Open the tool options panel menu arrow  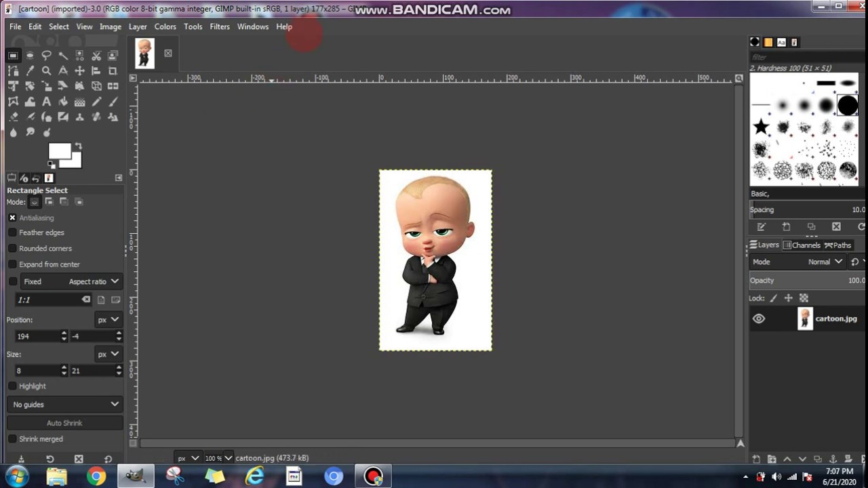coord(119,178)
